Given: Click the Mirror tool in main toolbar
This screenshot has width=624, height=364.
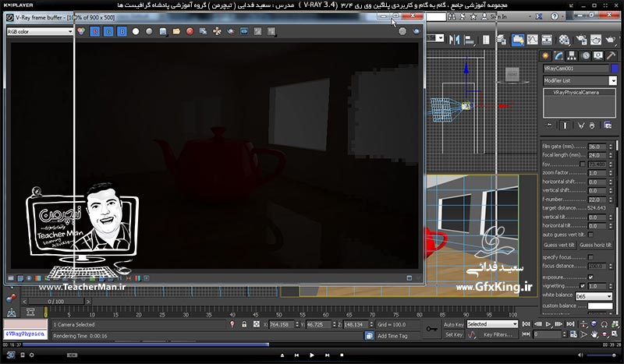Looking at the screenshot, I should click(x=454, y=40).
